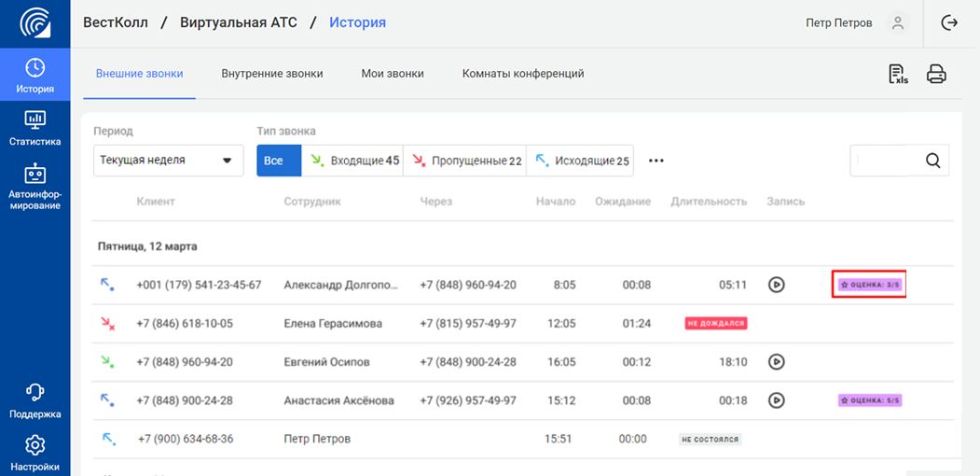Switch to Комнаты конференций tab
The image size is (980, 476).
pos(523,74)
